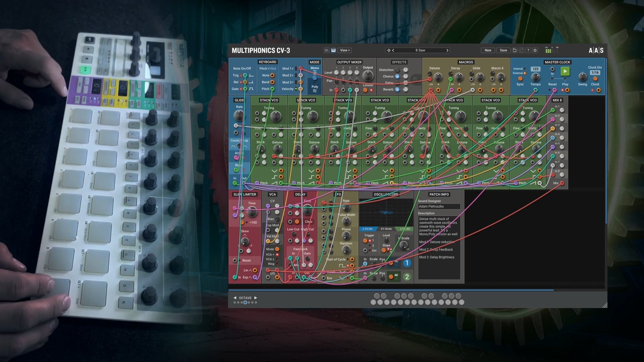Select XY Mode in the oscilloscope
Viewport: 644px width, 362px height.
click(386, 229)
